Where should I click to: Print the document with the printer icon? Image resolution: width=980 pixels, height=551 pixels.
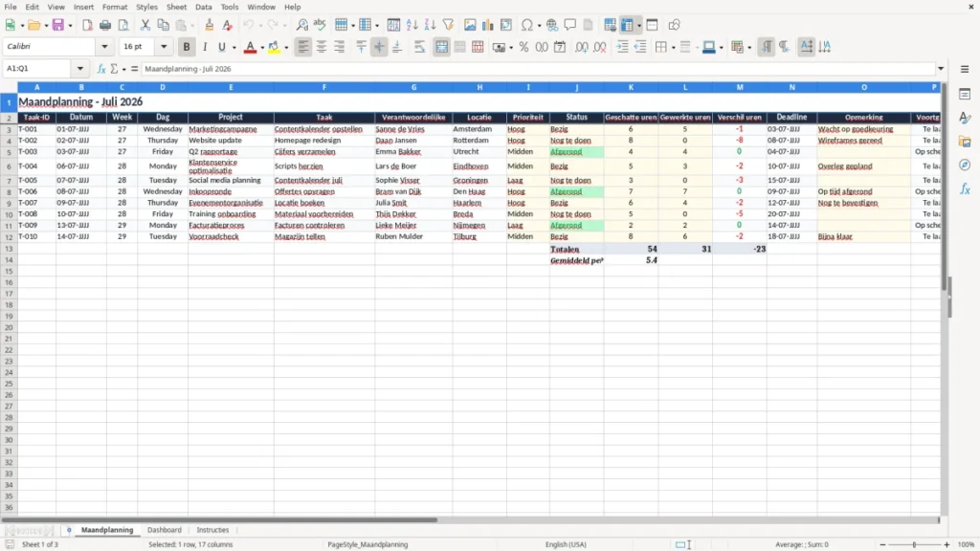pyautogui.click(x=105, y=25)
